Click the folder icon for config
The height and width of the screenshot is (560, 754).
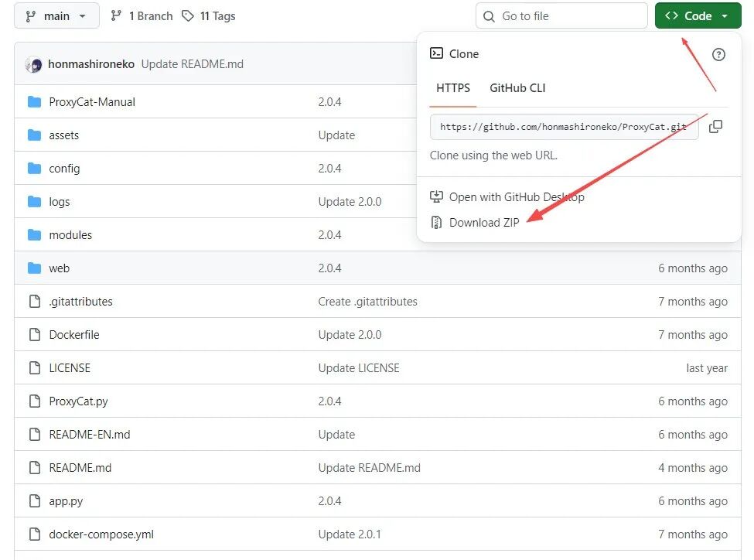pos(34,168)
